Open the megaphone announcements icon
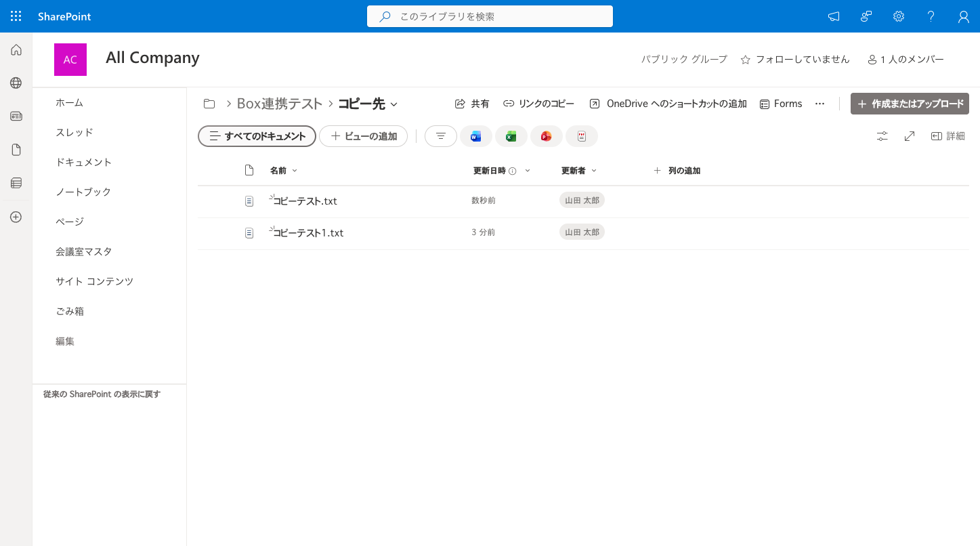This screenshot has height=546, width=980. pyautogui.click(x=834, y=16)
